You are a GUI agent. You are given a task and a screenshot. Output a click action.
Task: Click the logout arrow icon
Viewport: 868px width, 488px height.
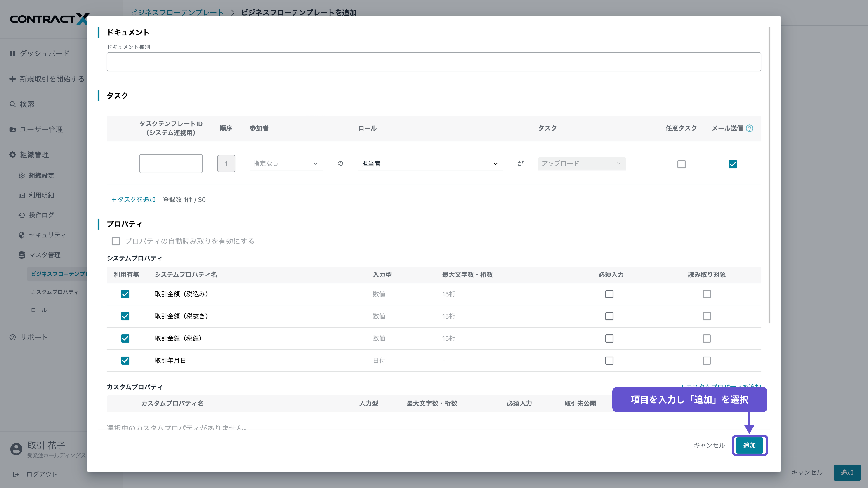pos(16,474)
